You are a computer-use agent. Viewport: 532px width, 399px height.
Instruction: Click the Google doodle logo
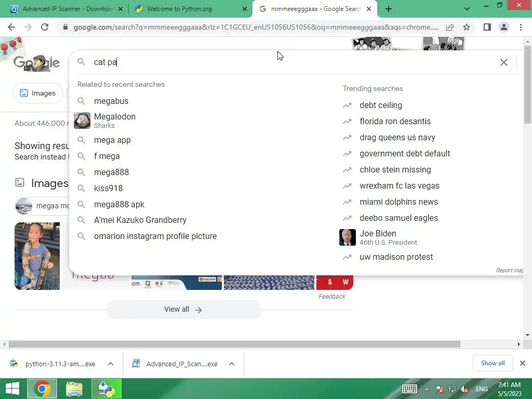(x=37, y=63)
